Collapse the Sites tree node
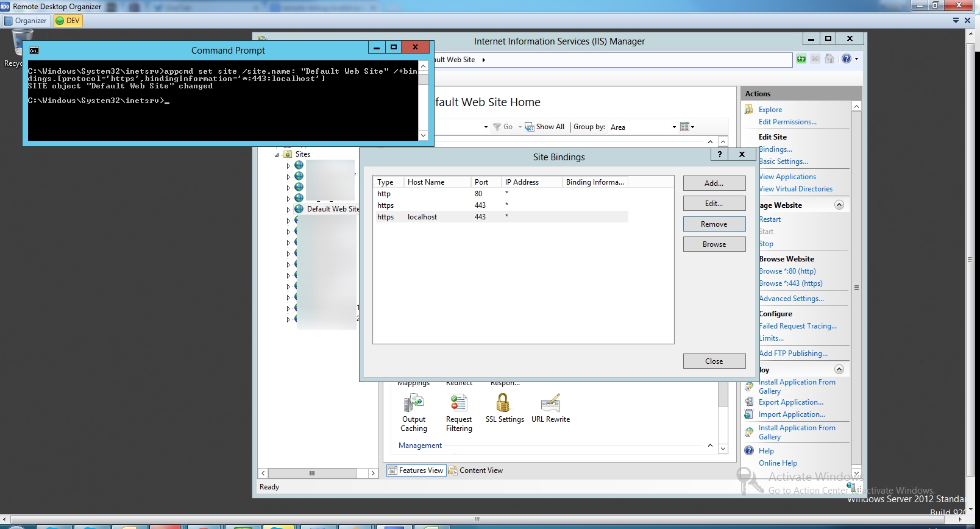 click(277, 155)
